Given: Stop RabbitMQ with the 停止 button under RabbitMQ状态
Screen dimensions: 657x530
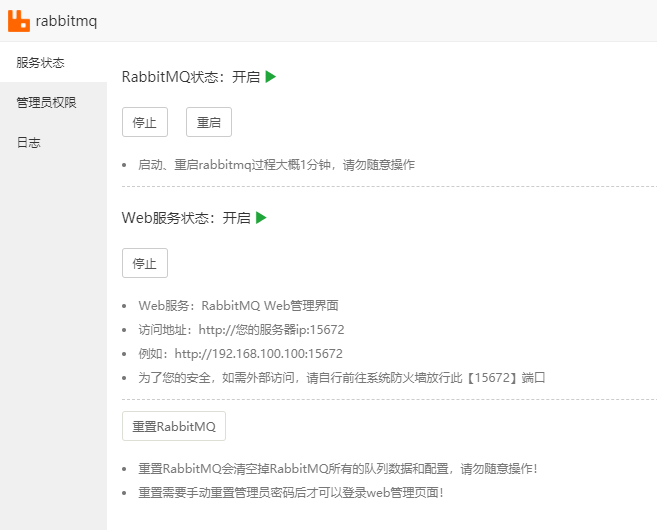Looking at the screenshot, I should tap(145, 122).
